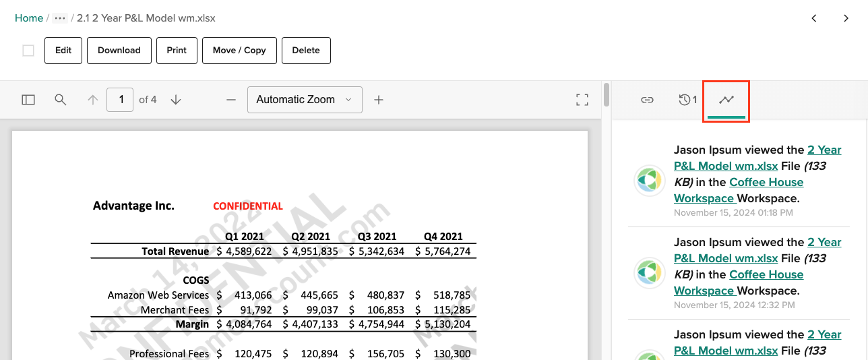
Task: Select the Q1 margin value 4,084,764
Action: [249, 324]
